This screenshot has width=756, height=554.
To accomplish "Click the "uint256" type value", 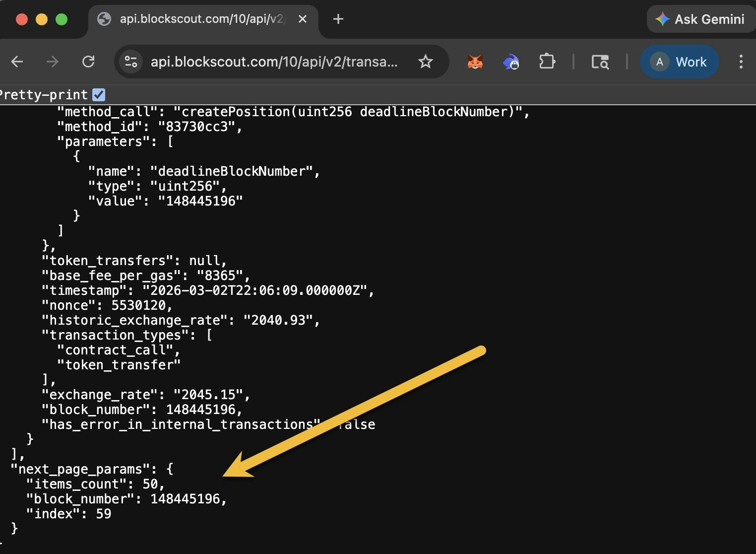I will 185,186.
